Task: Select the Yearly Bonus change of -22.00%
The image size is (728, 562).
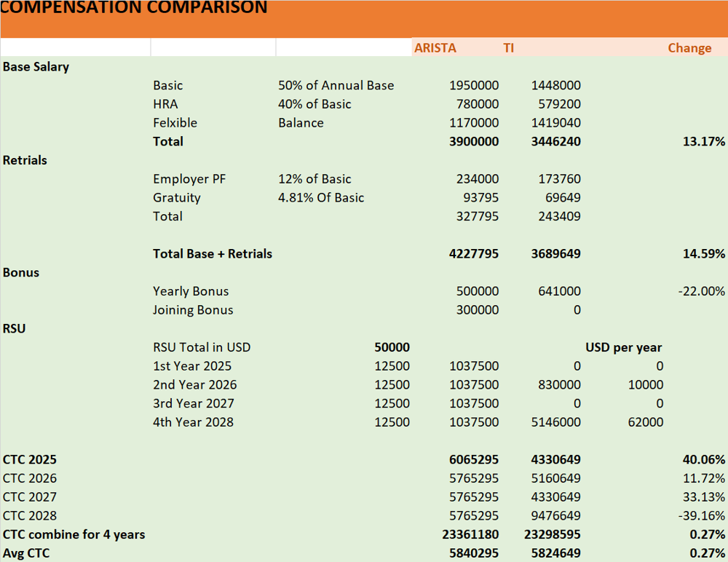Action: tap(701, 291)
